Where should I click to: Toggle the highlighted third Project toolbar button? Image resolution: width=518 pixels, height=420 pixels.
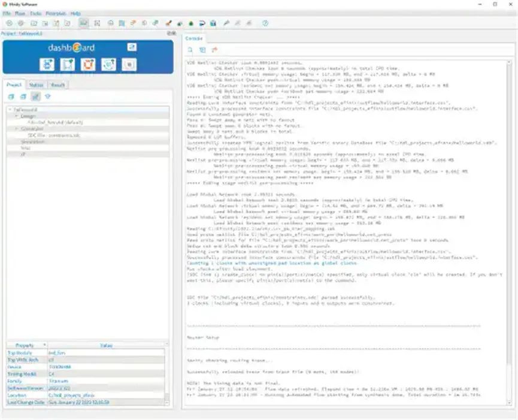point(35,96)
